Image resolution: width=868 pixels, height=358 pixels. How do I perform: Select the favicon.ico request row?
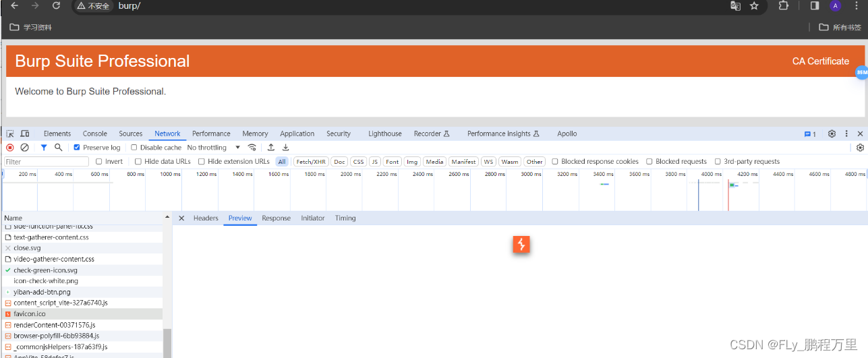(82, 314)
